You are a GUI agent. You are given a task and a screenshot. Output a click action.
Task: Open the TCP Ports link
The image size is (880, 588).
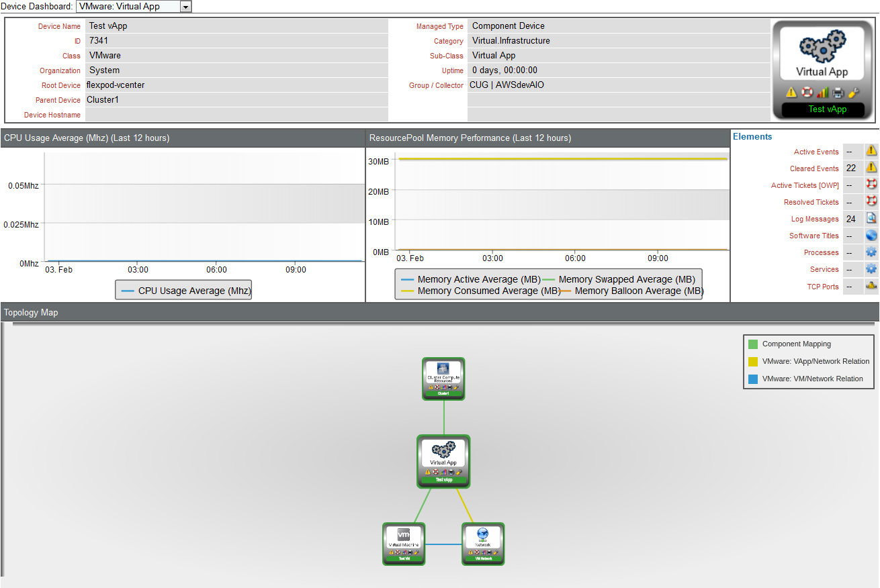pos(823,286)
